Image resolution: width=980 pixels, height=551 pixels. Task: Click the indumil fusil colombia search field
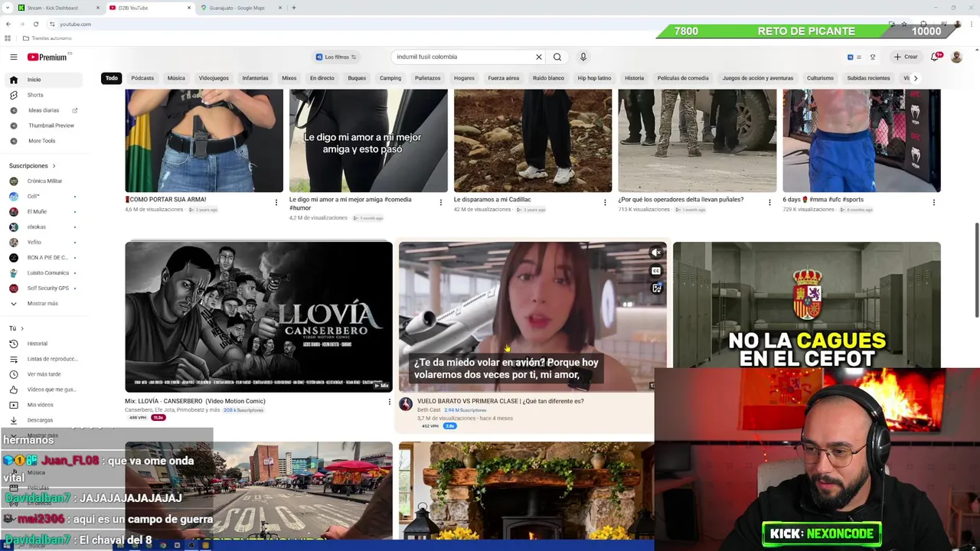(462, 57)
